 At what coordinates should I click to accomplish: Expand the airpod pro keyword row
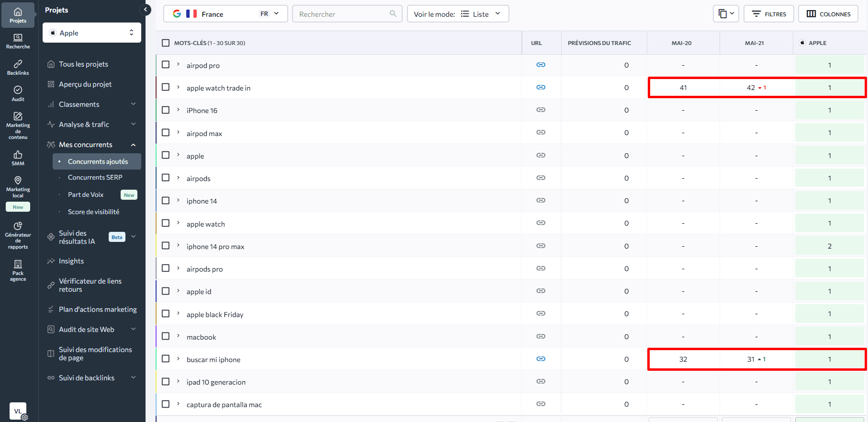178,64
